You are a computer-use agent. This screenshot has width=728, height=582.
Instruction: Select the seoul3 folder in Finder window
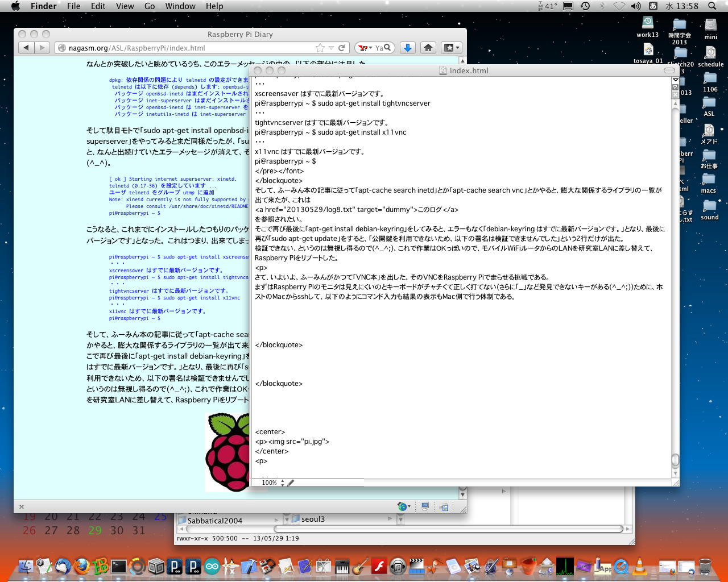(x=313, y=519)
